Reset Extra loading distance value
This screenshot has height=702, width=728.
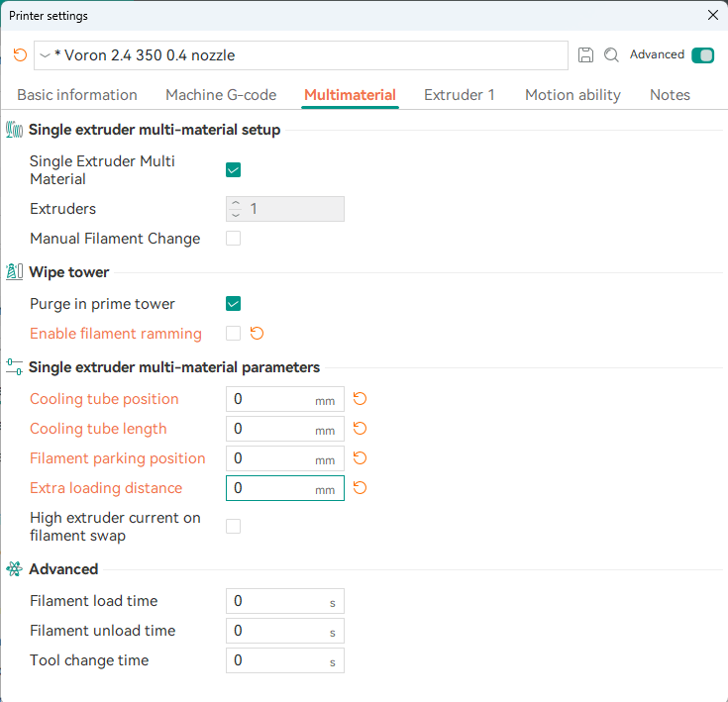361,488
